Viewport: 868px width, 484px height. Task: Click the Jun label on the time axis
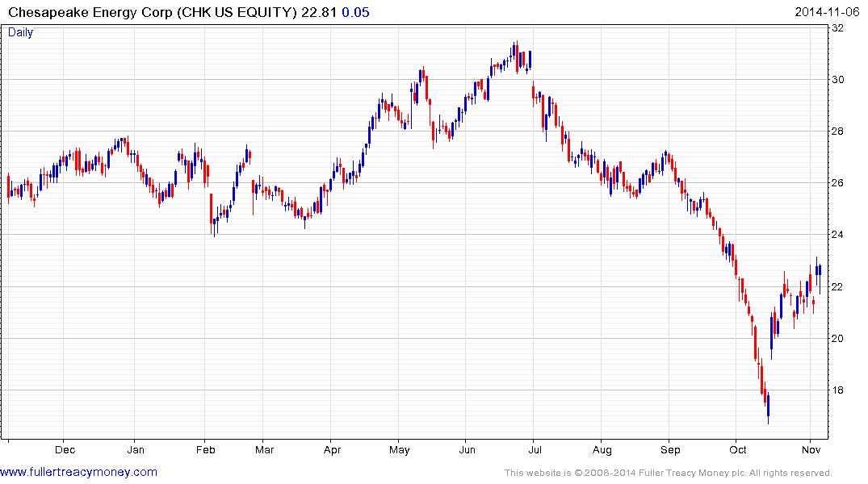point(468,449)
